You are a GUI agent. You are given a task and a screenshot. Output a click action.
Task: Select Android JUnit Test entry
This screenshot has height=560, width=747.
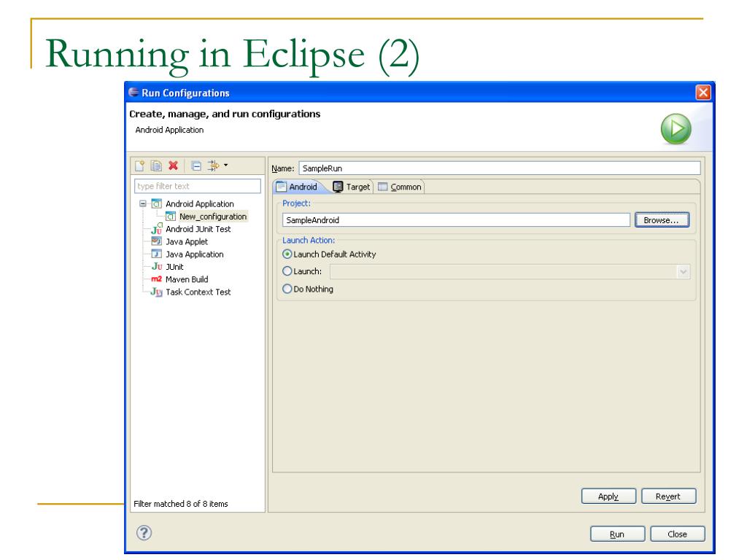(198, 229)
